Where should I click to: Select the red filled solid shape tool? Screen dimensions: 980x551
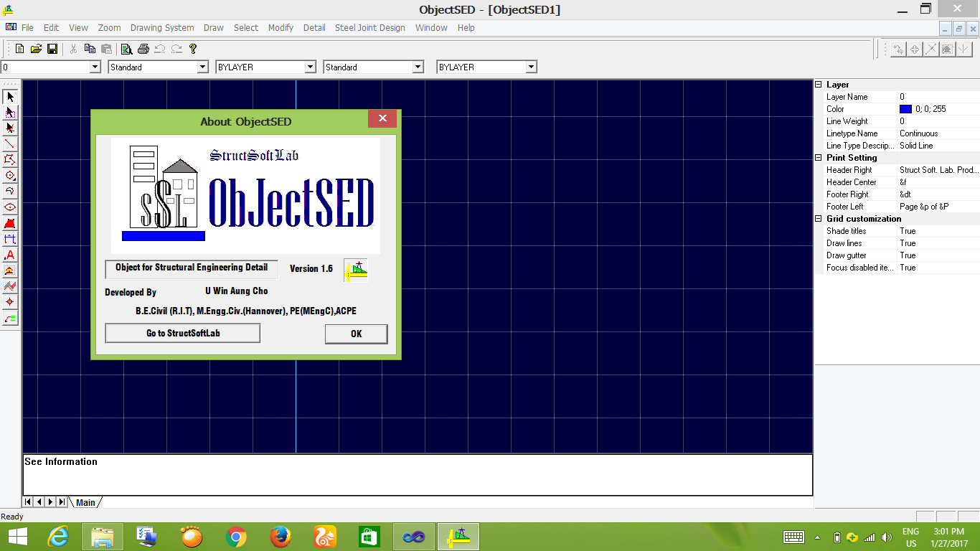pyautogui.click(x=10, y=223)
